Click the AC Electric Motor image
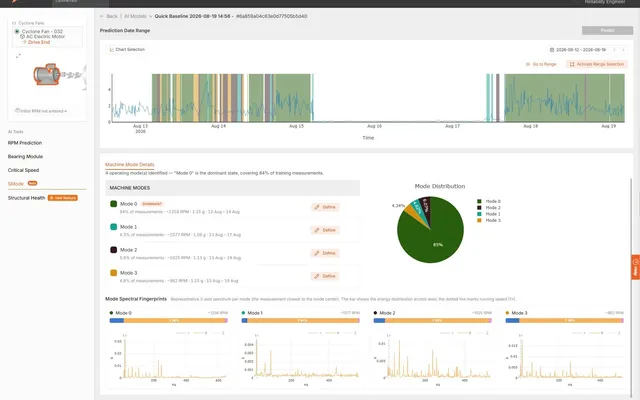The width and height of the screenshot is (640, 400). tap(47, 74)
